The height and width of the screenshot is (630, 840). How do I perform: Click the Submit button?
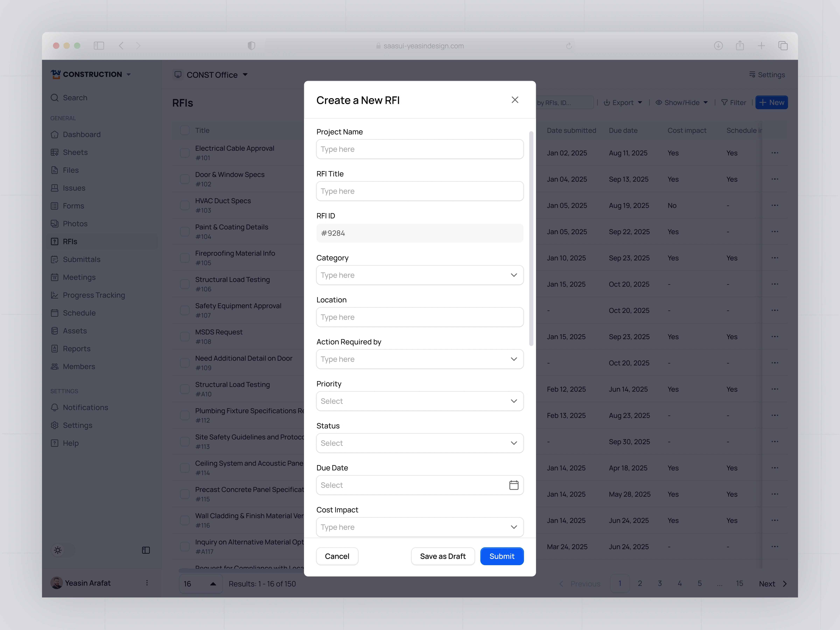pos(502,556)
